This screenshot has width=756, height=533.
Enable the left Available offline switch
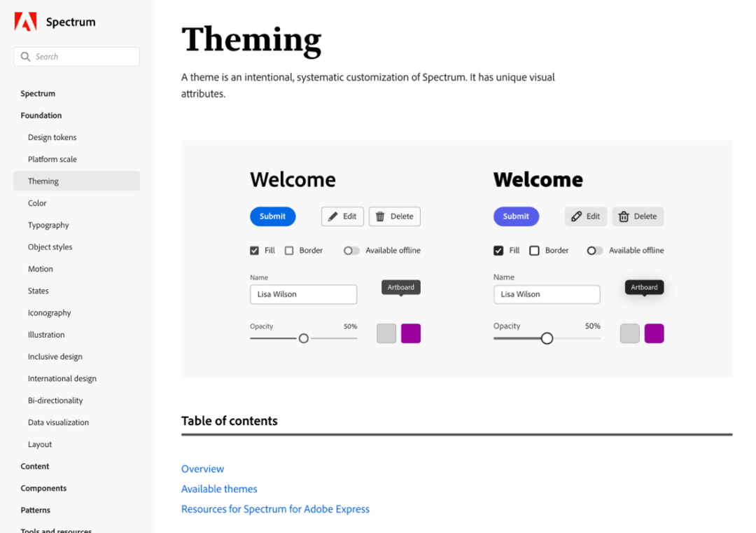tap(351, 251)
